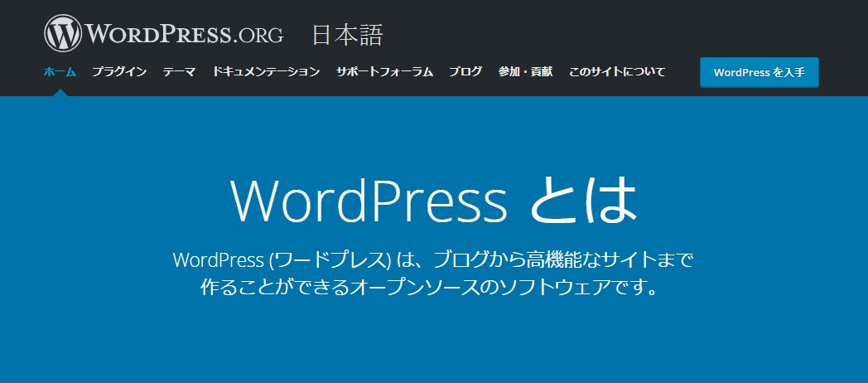Go to the プラグイン page

coord(119,72)
